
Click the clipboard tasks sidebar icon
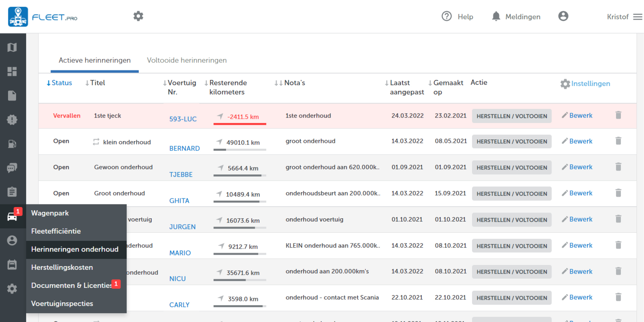(12, 192)
